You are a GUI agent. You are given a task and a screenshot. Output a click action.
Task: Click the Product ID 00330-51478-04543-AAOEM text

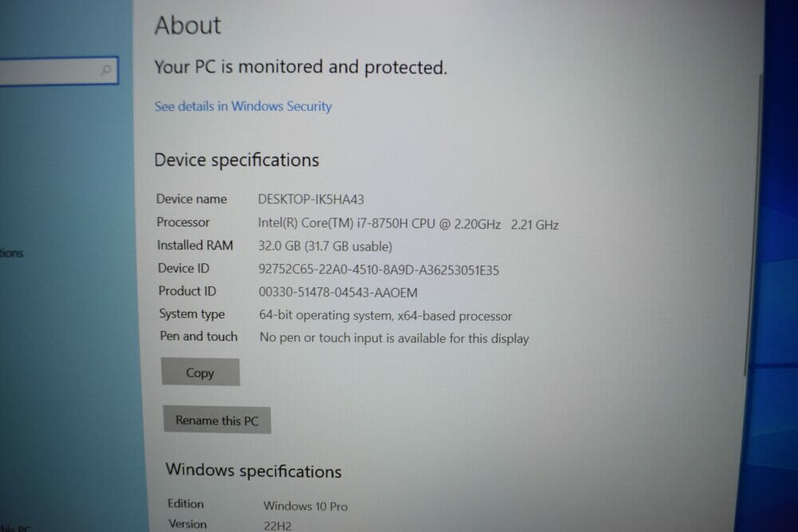[338, 293]
